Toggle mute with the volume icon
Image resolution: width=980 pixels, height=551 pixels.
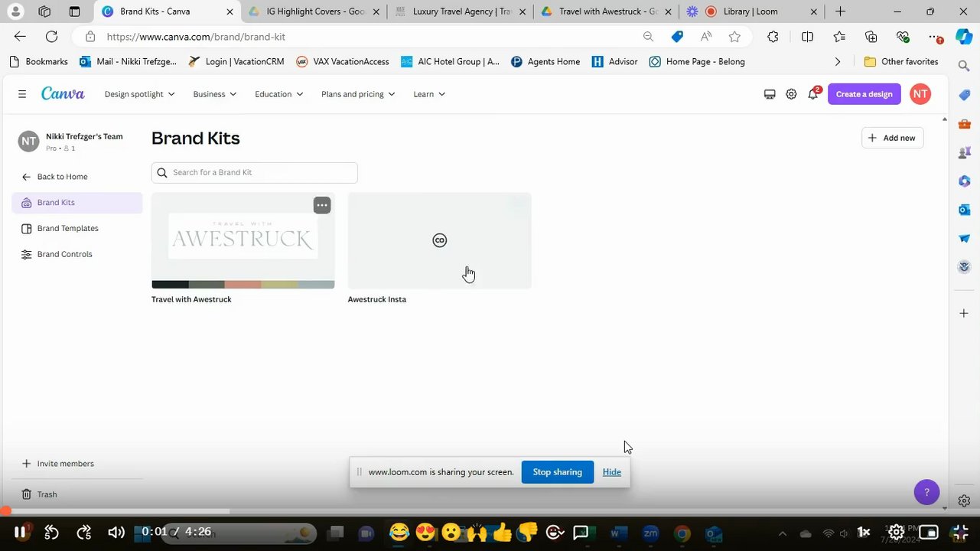click(x=116, y=532)
